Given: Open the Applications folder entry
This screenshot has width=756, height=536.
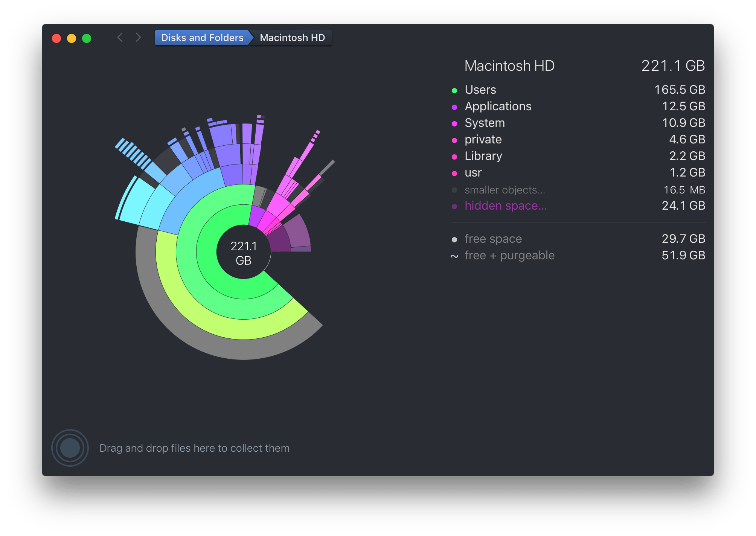Looking at the screenshot, I should pos(498,106).
